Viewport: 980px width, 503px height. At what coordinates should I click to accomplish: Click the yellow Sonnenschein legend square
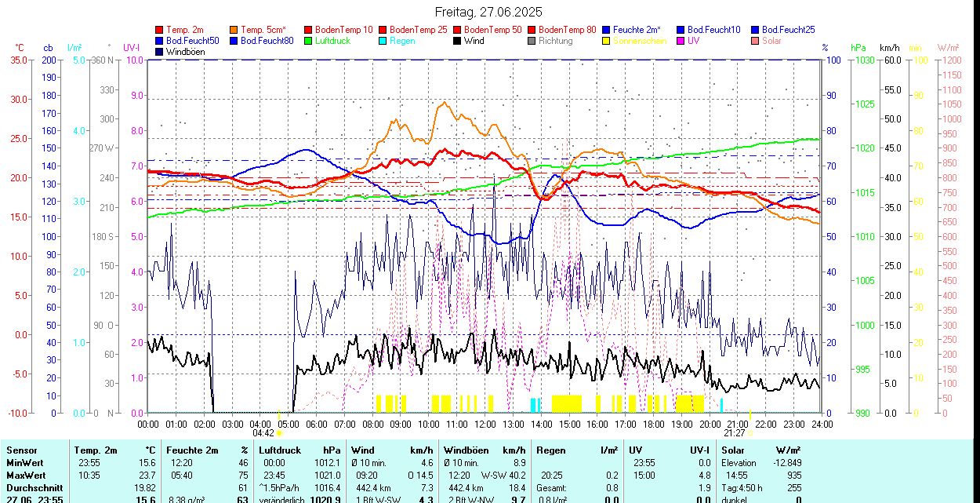607,41
